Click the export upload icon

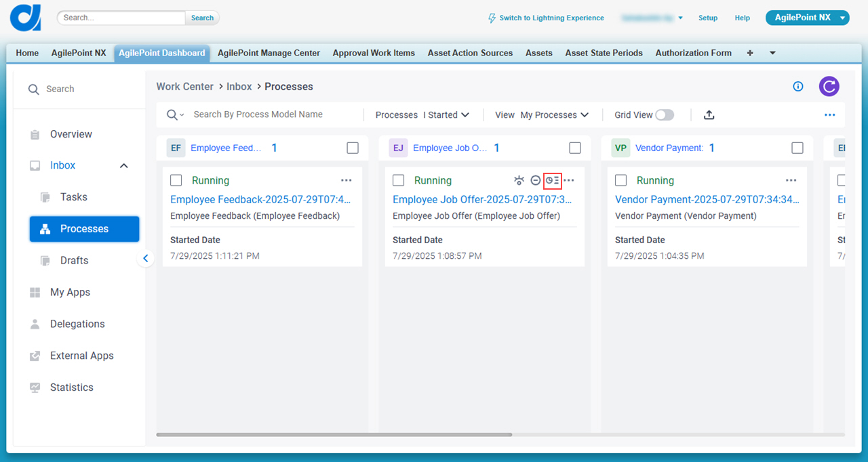(709, 115)
